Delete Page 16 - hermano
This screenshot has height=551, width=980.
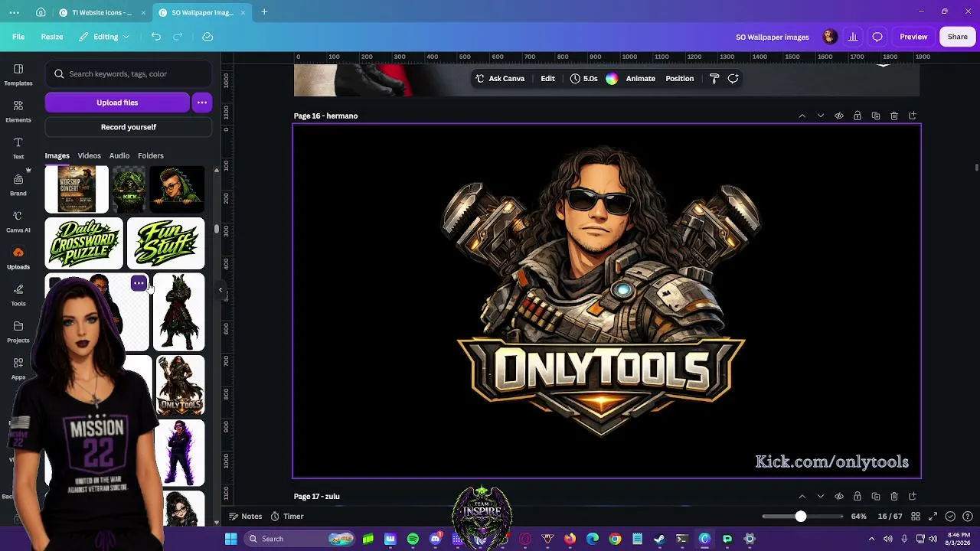click(894, 116)
